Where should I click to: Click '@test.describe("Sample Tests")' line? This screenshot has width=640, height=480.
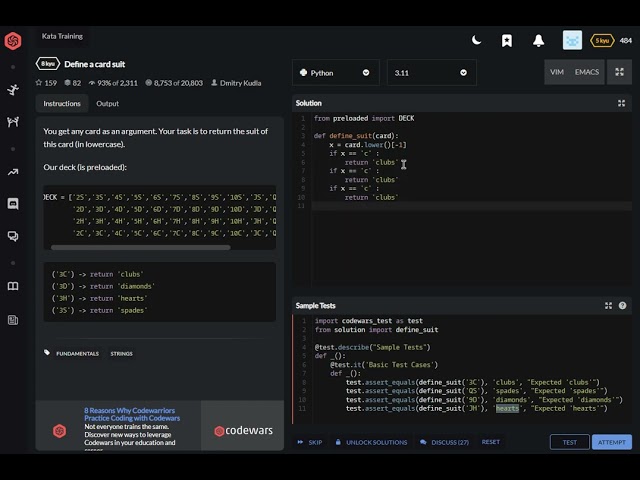(x=372, y=347)
